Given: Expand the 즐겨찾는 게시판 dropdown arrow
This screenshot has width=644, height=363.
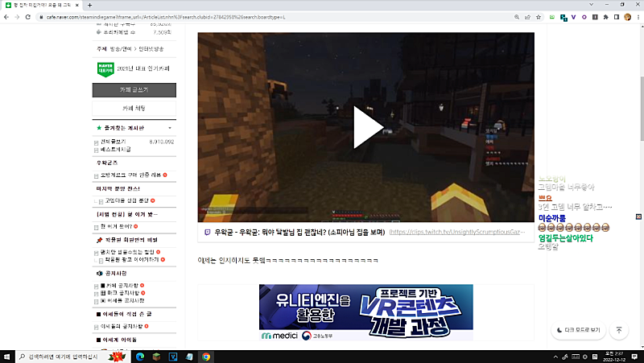Looking at the screenshot, I should click(x=170, y=128).
